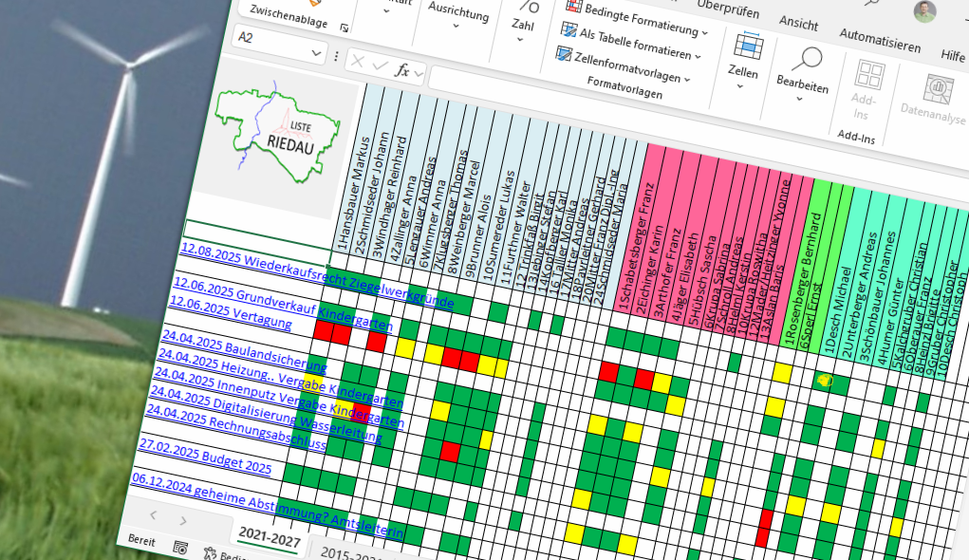Open the Hilfe ribbon tab
Viewport: 969px width, 560px height.
[x=952, y=56]
